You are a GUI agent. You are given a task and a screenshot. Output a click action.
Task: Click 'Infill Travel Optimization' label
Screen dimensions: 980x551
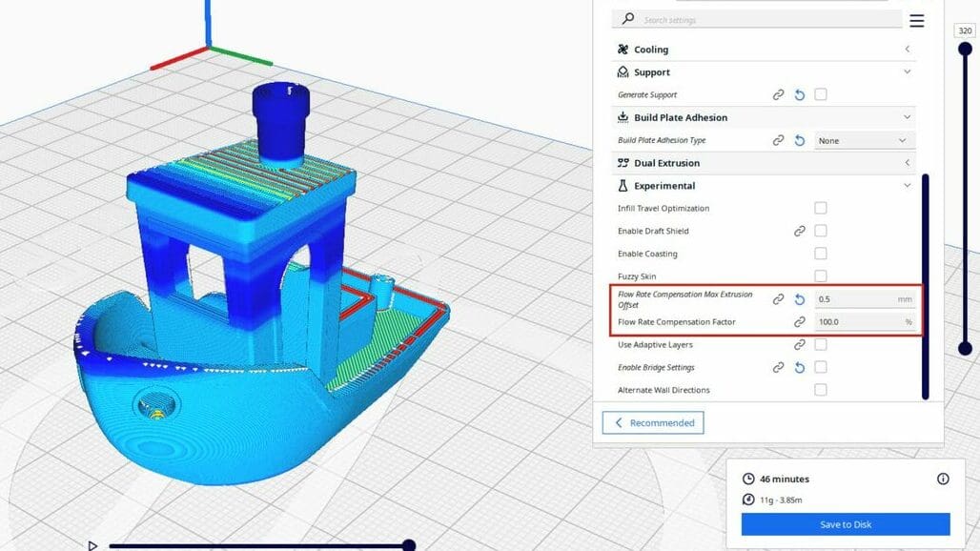[664, 208]
